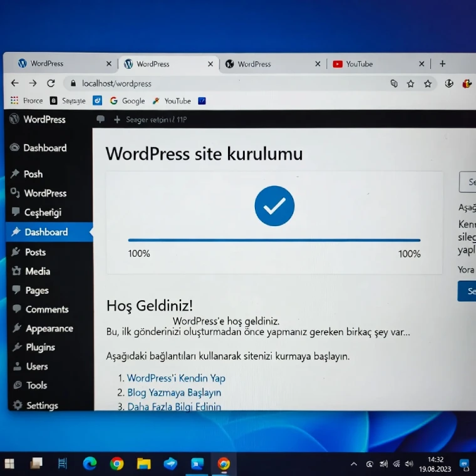Open the Windows Start menu
The width and height of the screenshot is (476, 476).
pyautogui.click(x=9, y=463)
